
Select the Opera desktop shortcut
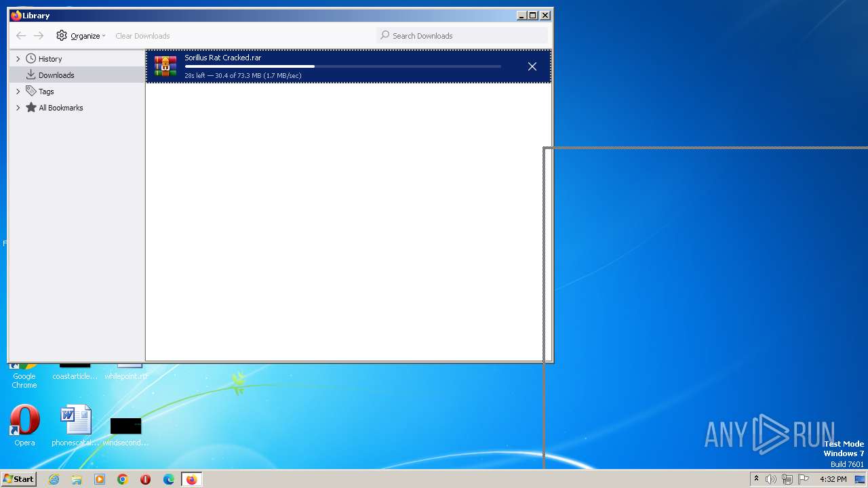click(24, 426)
